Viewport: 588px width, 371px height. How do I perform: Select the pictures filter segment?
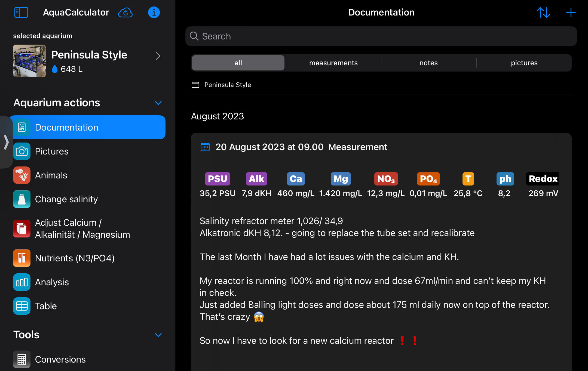tap(524, 63)
